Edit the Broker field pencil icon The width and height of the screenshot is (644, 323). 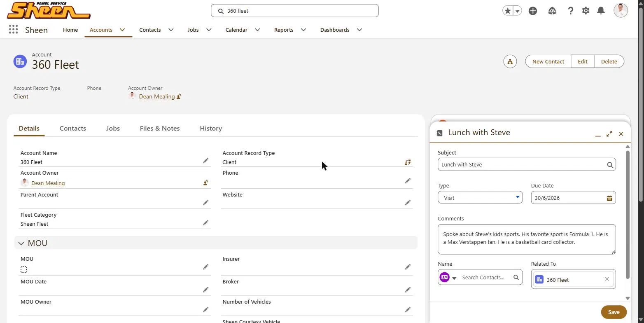click(408, 290)
